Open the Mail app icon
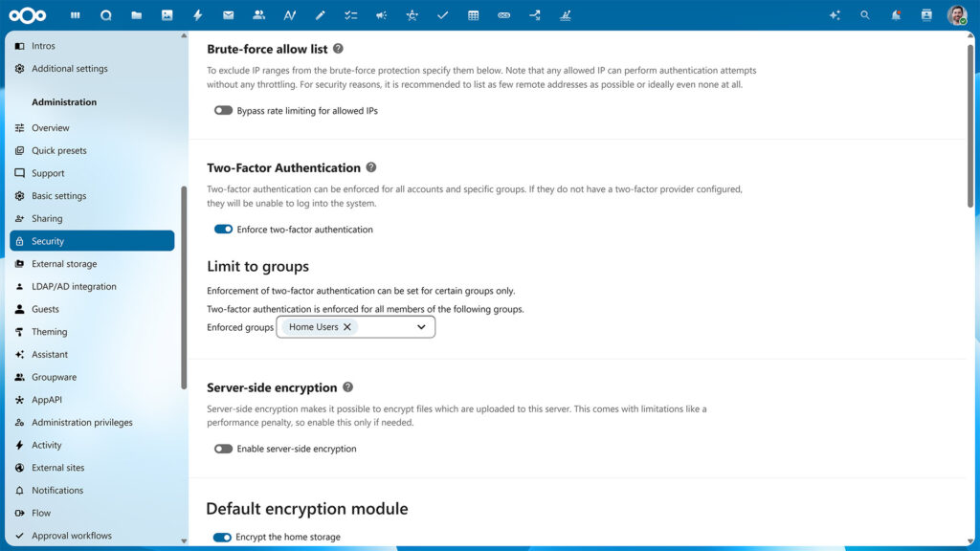 click(x=228, y=14)
